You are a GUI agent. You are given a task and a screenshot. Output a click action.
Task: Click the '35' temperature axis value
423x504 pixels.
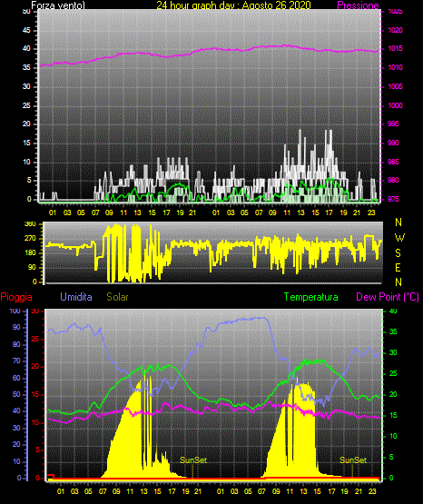pos(393,331)
